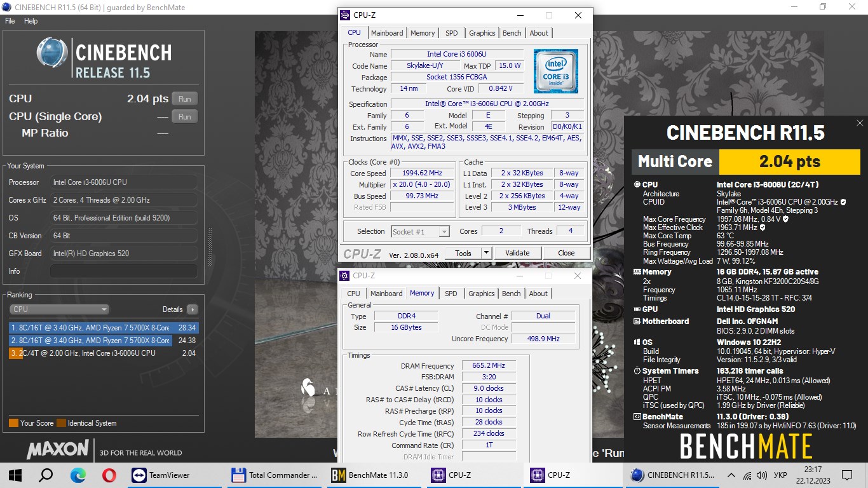Click the Processor field Intel Core i3-6006U
The height and width of the screenshot is (488, 868).
pyautogui.click(x=124, y=182)
